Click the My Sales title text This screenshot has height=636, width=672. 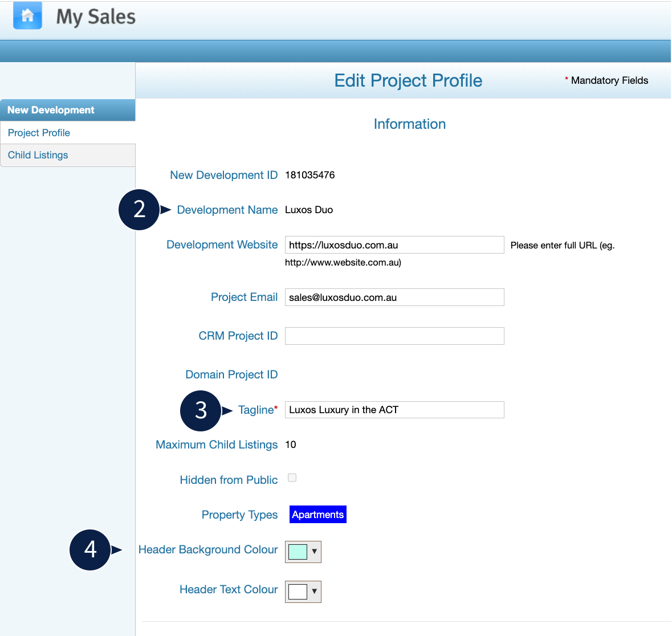click(96, 17)
